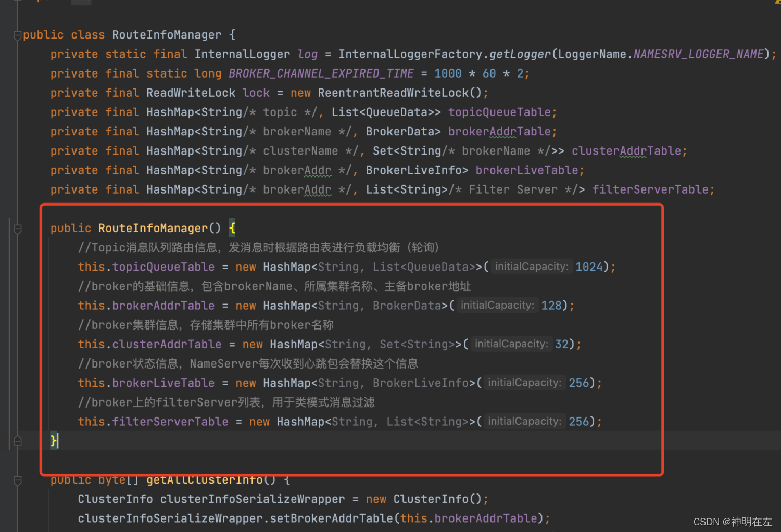781x532 pixels.
Task: Click the RouteInfoManager() constructor name
Action: (x=153, y=228)
